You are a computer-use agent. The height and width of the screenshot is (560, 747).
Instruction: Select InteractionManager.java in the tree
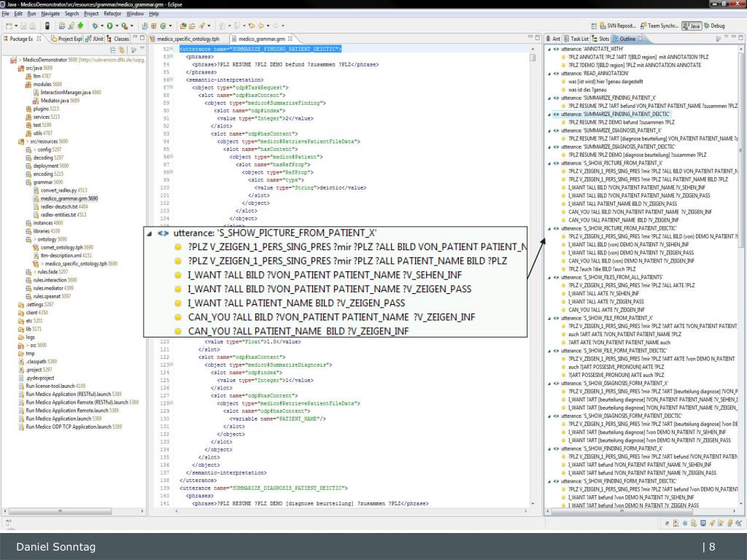point(66,93)
